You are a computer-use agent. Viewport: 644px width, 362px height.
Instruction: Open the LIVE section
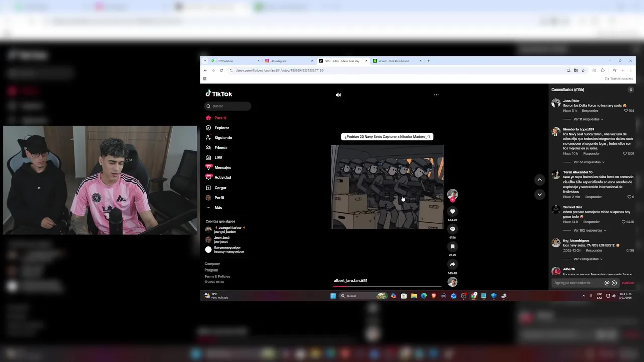click(214, 158)
